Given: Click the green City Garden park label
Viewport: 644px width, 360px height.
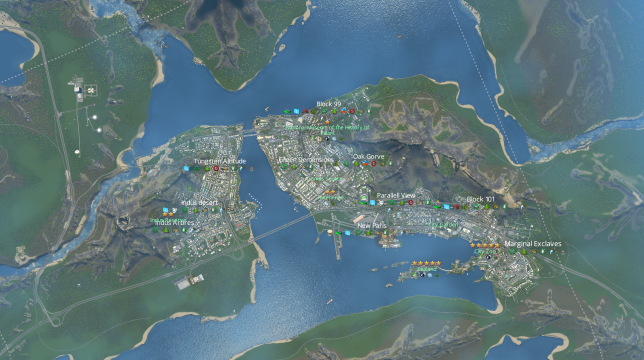Looking at the screenshot, I should coord(443,225).
